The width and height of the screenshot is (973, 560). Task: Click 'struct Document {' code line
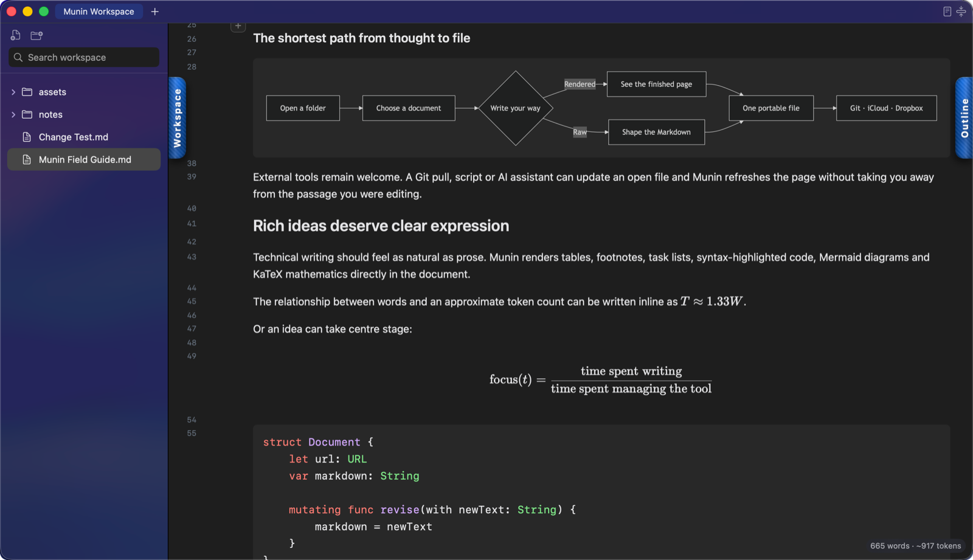(x=318, y=442)
